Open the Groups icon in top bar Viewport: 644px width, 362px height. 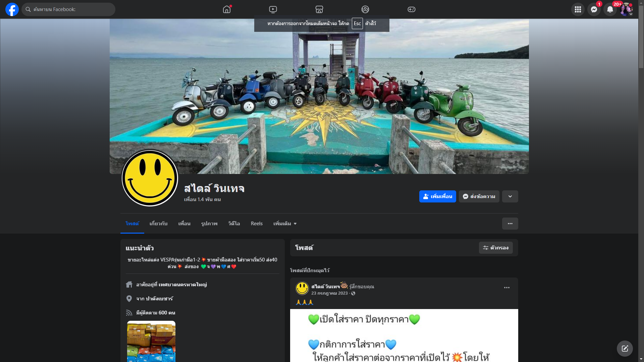365,9
